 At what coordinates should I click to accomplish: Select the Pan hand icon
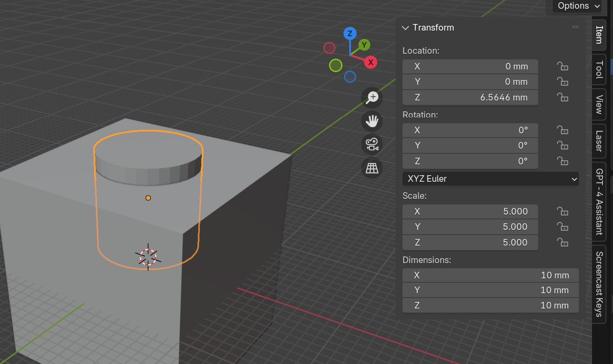(x=371, y=121)
